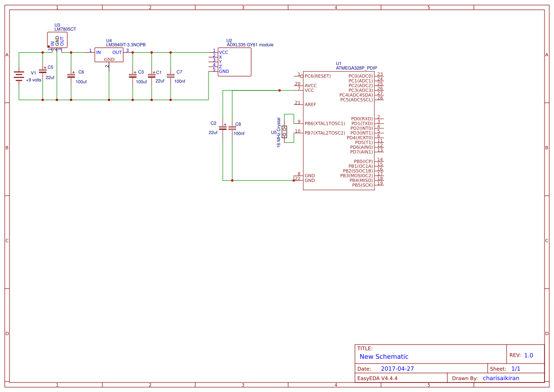Select the LM3940IT-3.3NOPB regulator symbol

108,54
